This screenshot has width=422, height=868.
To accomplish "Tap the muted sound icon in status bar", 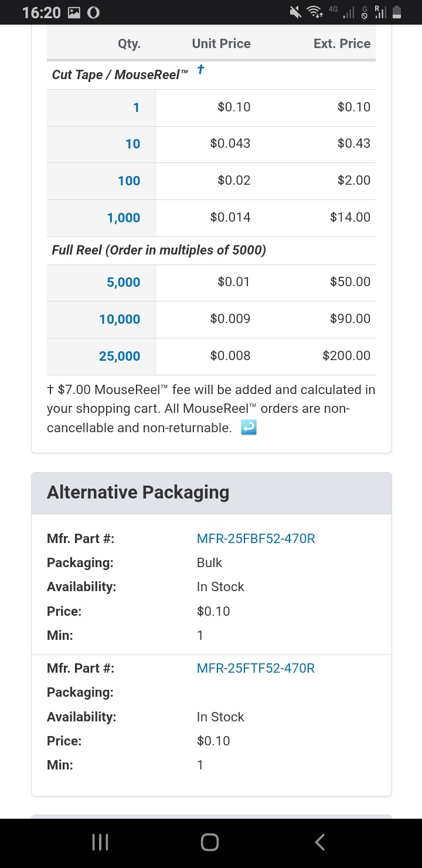I will (295, 12).
